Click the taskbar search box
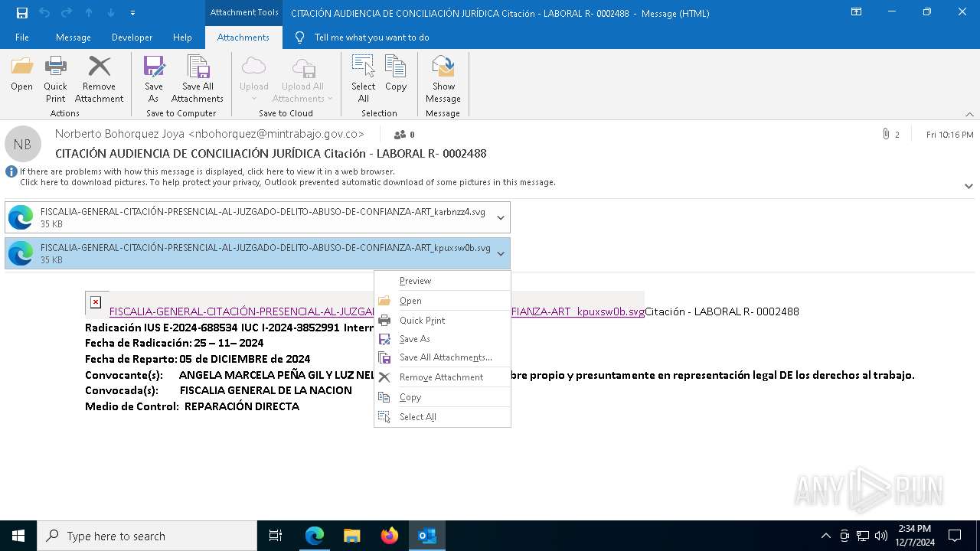The width and height of the screenshot is (980, 551). [147, 536]
